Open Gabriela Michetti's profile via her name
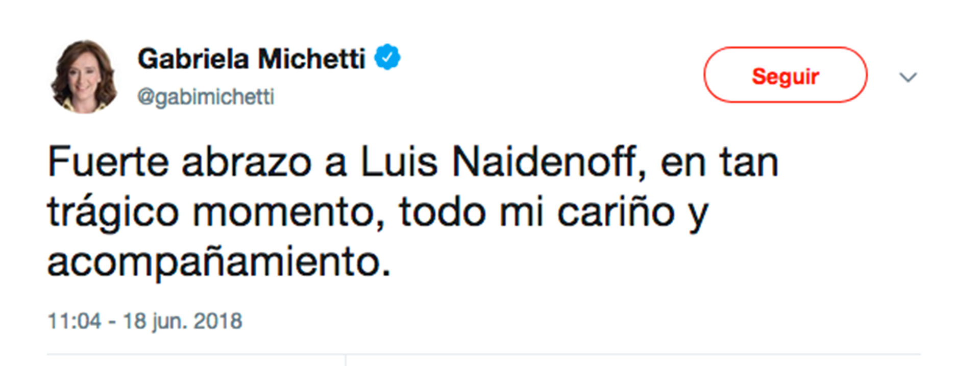This screenshot has height=366, width=980. 251,57
